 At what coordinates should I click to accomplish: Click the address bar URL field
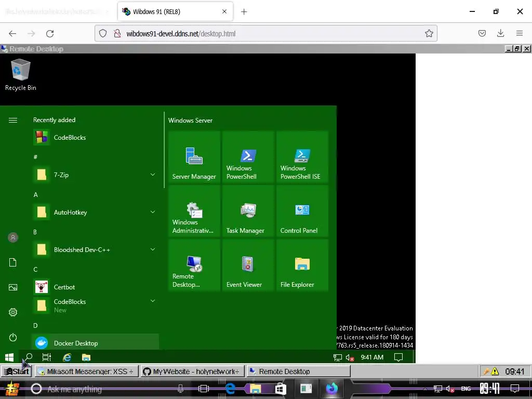[x=265, y=33]
